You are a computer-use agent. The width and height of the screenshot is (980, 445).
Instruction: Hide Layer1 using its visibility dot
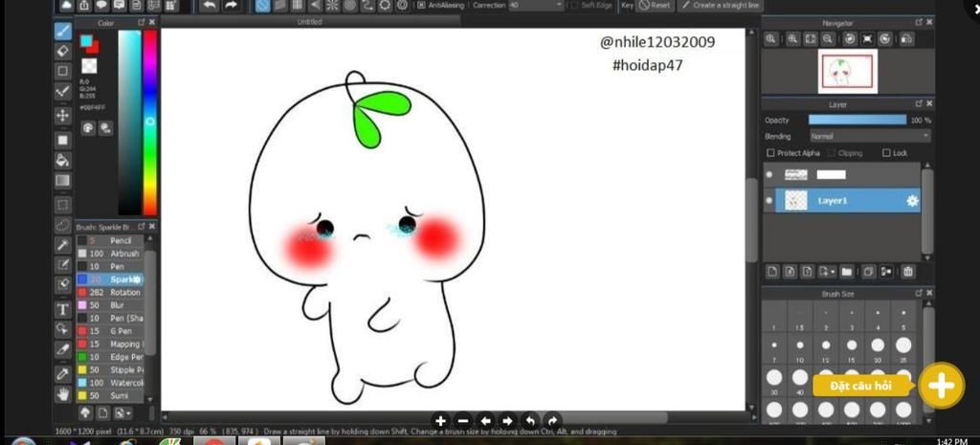coord(769,201)
